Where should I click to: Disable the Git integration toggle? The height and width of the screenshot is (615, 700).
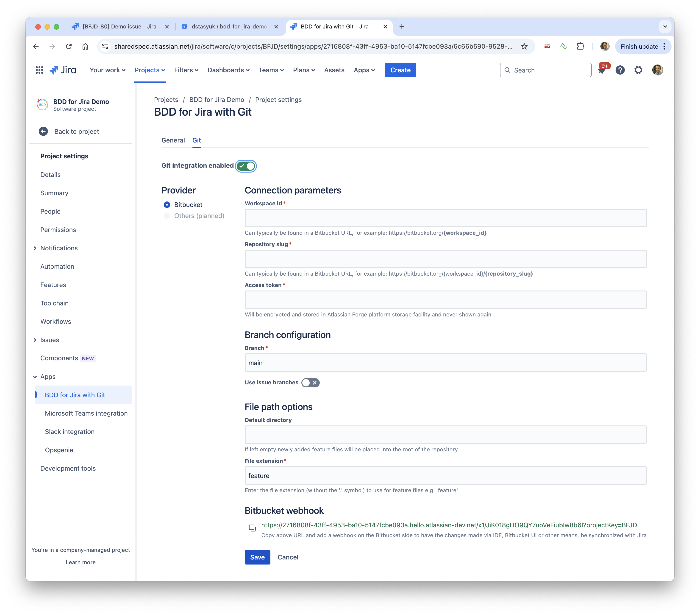click(x=246, y=166)
